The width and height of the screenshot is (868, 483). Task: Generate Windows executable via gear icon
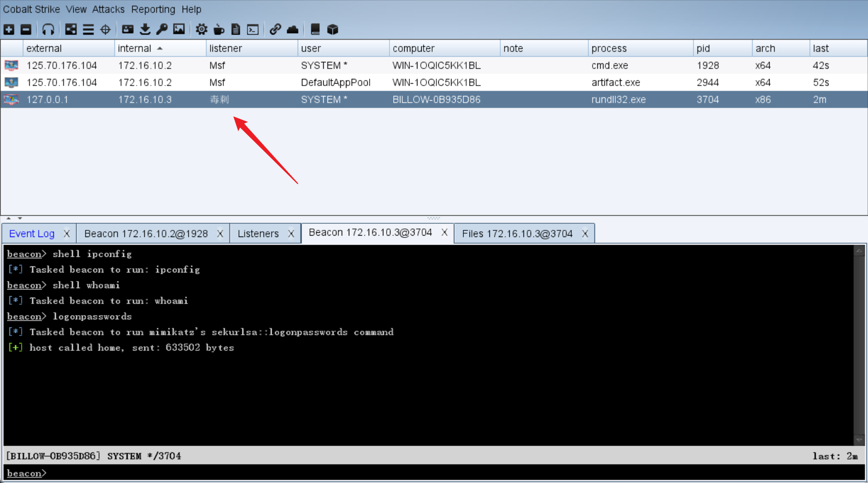coord(202,29)
